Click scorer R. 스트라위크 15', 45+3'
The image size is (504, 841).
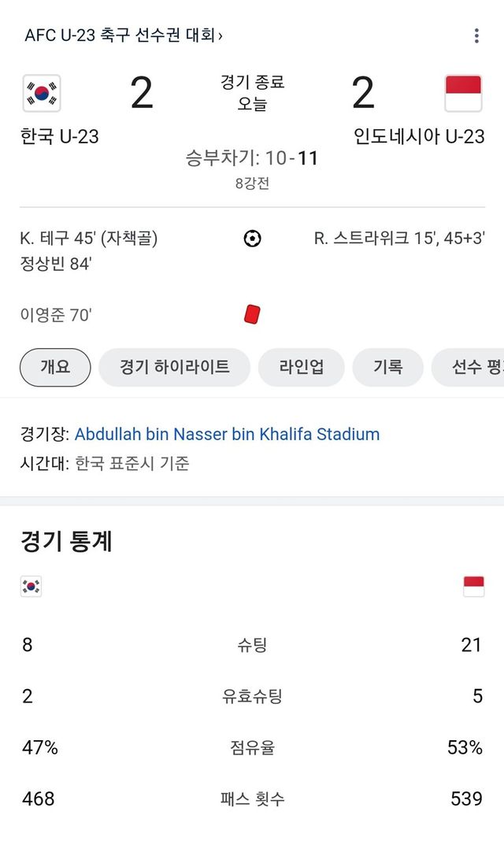[399, 239]
